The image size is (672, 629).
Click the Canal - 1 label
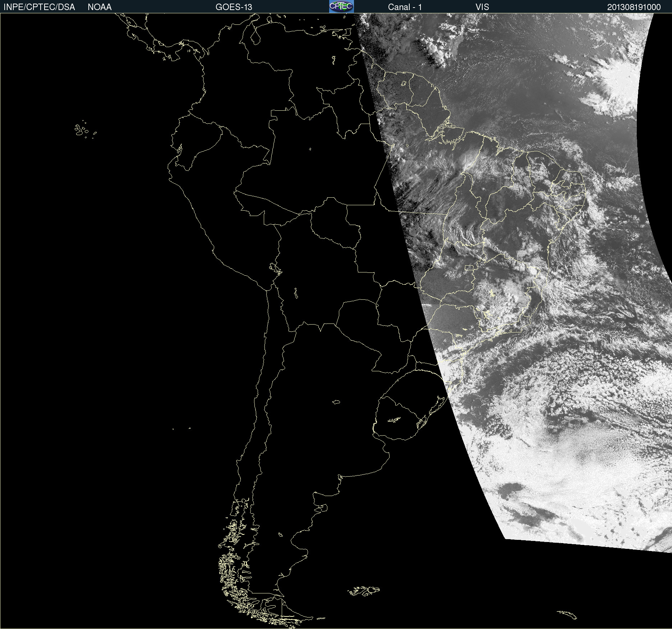(x=405, y=7)
